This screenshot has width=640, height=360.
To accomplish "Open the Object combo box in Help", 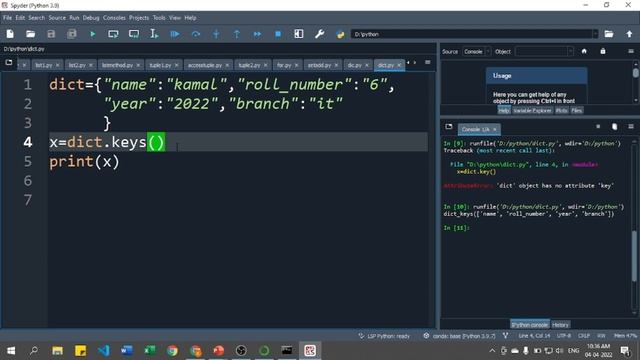I will 544,51.
